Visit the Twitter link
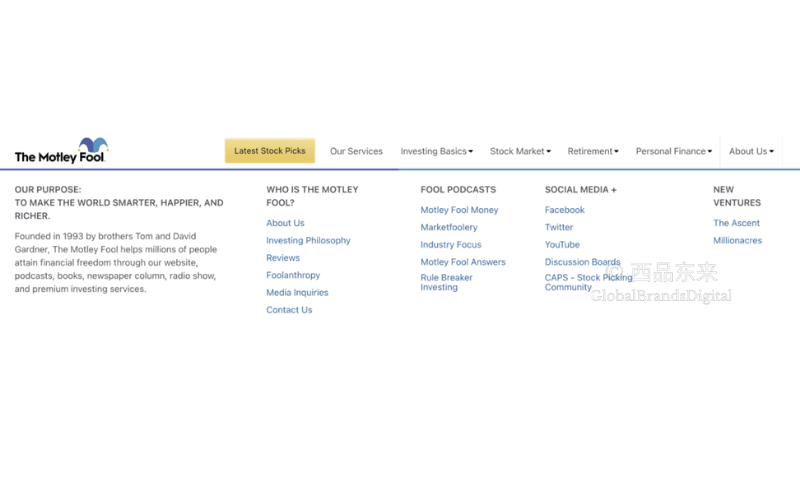 [559, 227]
